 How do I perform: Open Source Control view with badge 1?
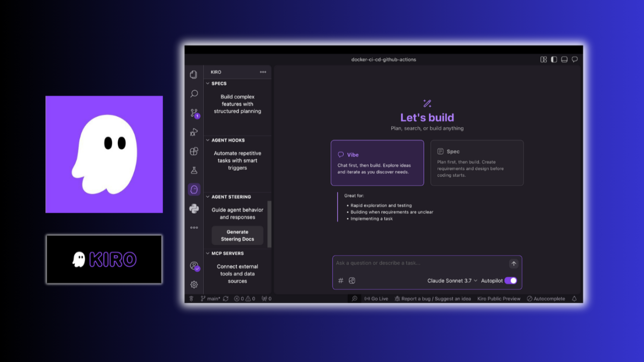click(x=194, y=113)
